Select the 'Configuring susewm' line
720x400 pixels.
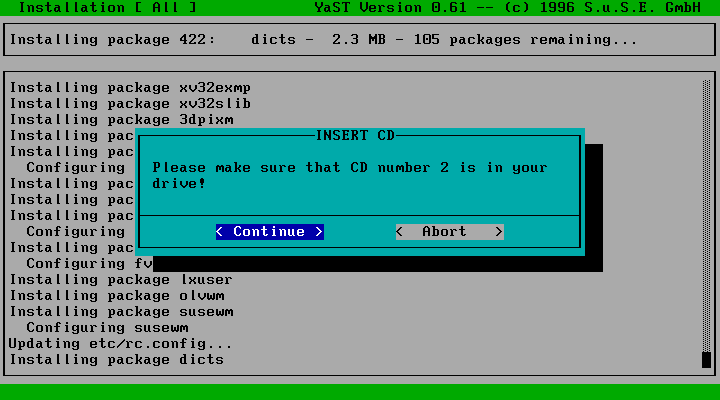[107, 328]
